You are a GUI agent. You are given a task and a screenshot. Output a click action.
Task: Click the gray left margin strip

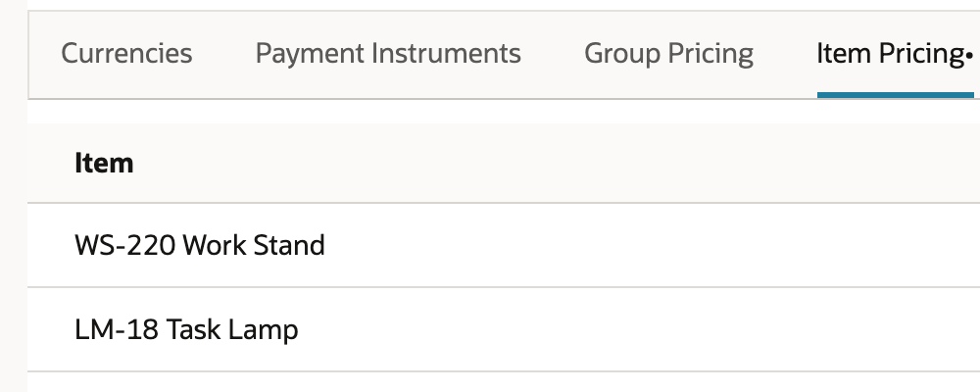(x=13, y=196)
